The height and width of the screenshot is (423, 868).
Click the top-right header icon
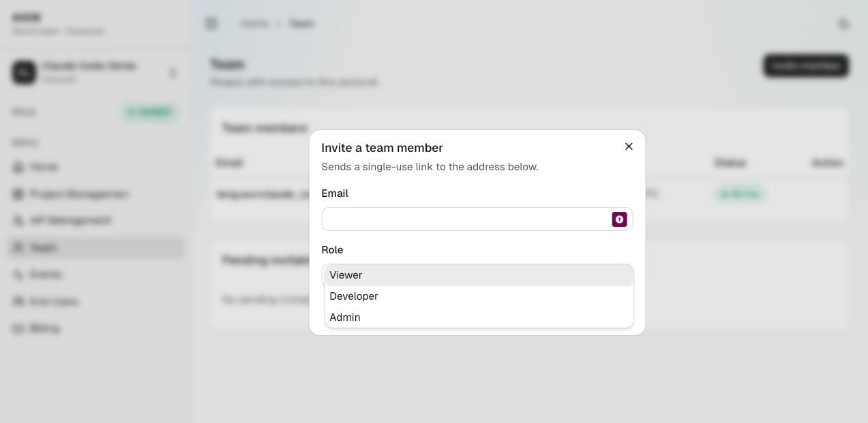843,24
